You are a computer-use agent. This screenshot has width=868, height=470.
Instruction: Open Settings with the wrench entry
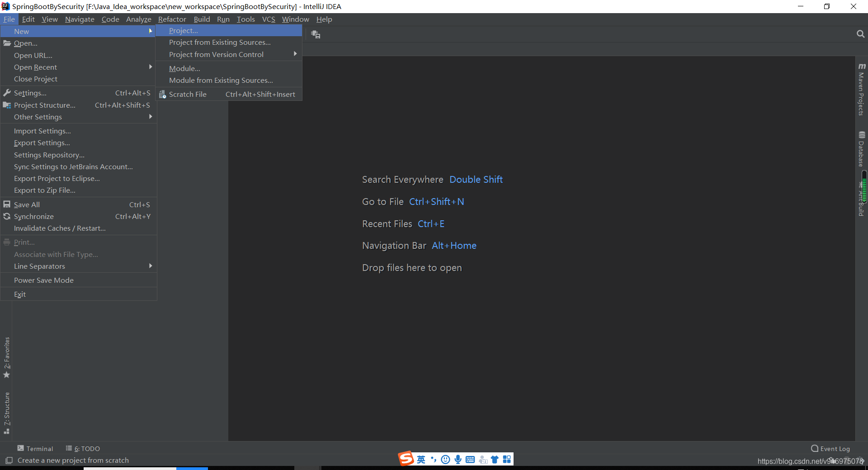(78, 93)
